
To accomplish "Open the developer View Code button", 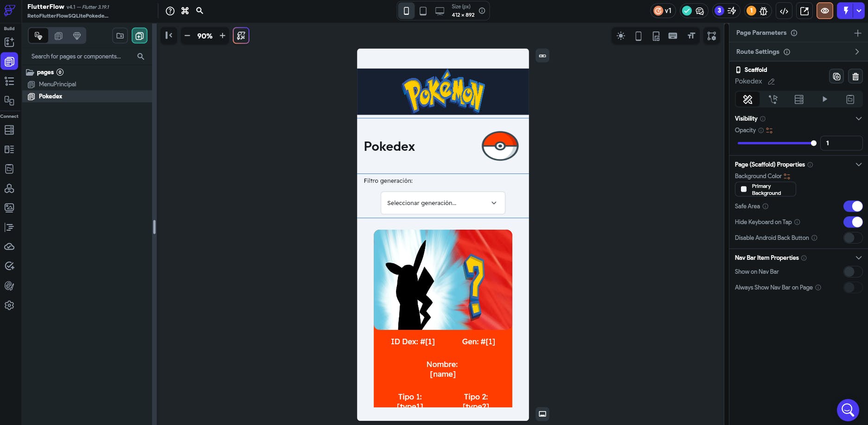I will tap(784, 11).
